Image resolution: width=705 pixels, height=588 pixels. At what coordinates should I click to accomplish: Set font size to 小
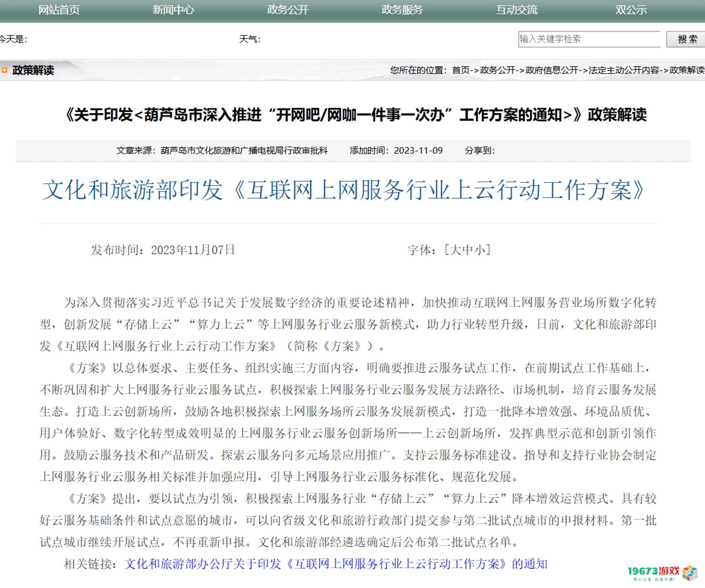pos(479,250)
